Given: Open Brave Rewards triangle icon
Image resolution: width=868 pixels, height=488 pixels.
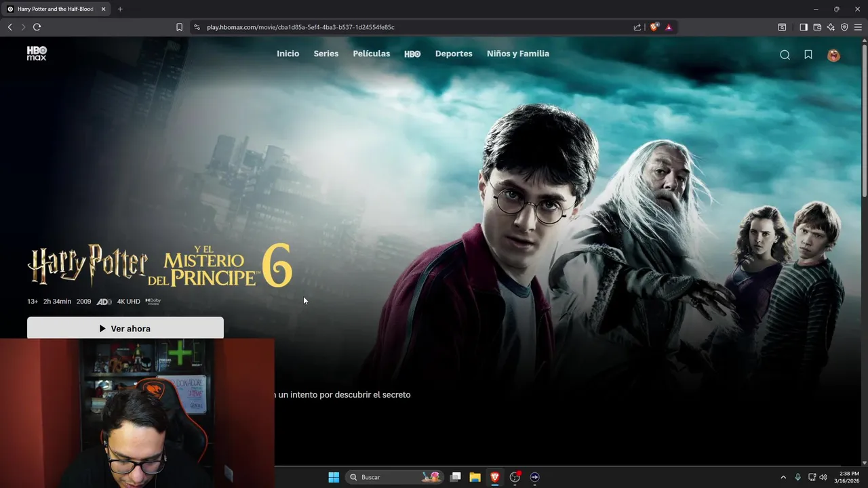Looking at the screenshot, I should (x=669, y=27).
